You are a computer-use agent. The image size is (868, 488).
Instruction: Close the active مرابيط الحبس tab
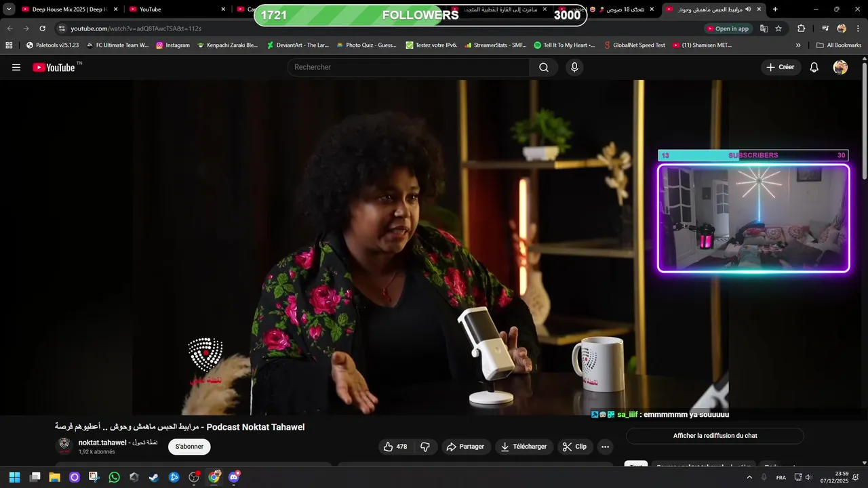(759, 9)
